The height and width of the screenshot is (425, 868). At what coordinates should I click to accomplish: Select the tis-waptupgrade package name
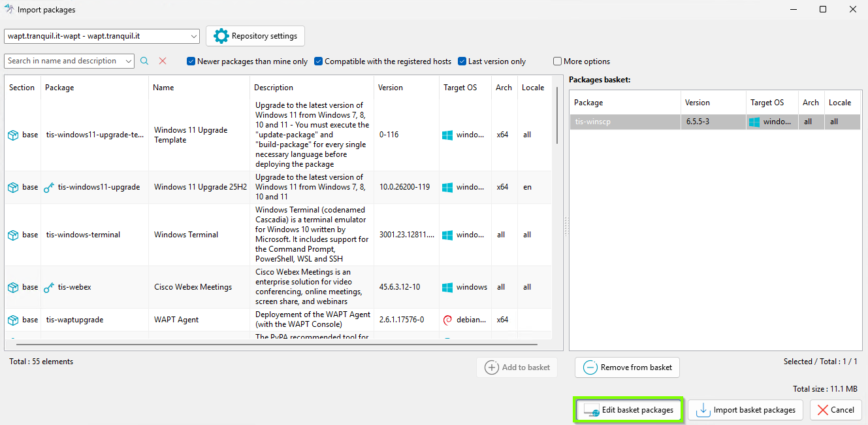coord(74,320)
